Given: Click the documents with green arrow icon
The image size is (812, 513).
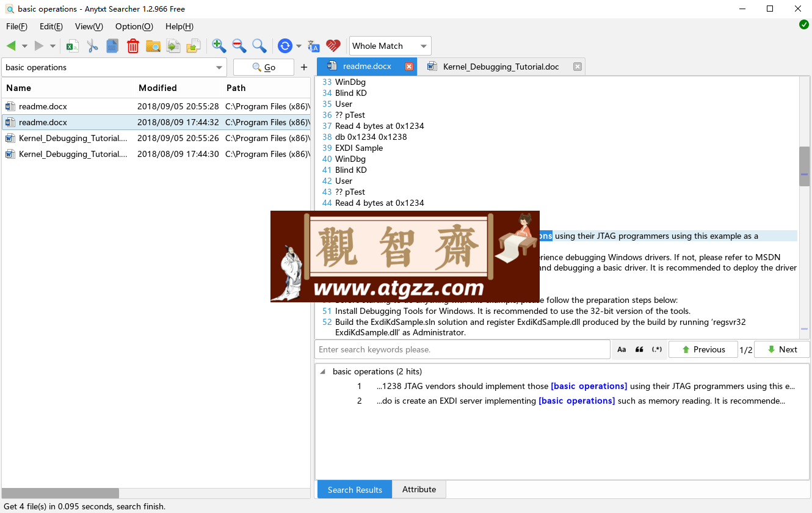Looking at the screenshot, I should [173, 46].
